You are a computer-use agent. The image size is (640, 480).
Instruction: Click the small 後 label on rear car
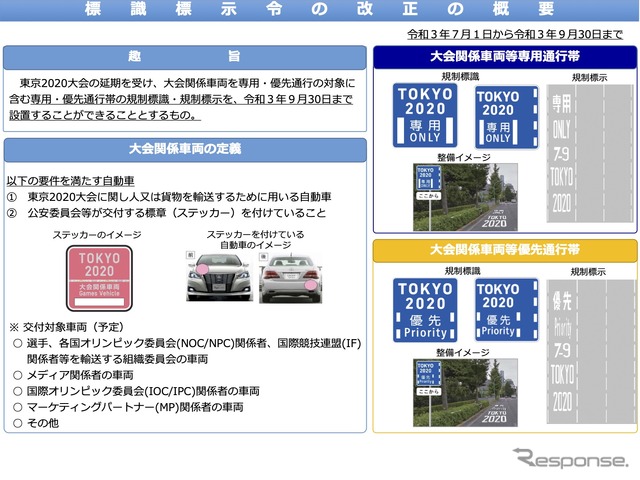pyautogui.click(x=263, y=256)
